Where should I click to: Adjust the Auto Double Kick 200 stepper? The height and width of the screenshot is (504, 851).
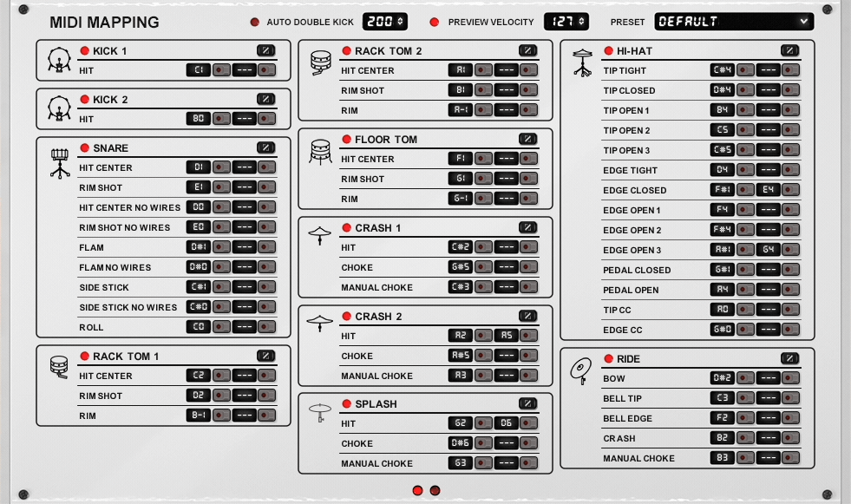coord(384,22)
